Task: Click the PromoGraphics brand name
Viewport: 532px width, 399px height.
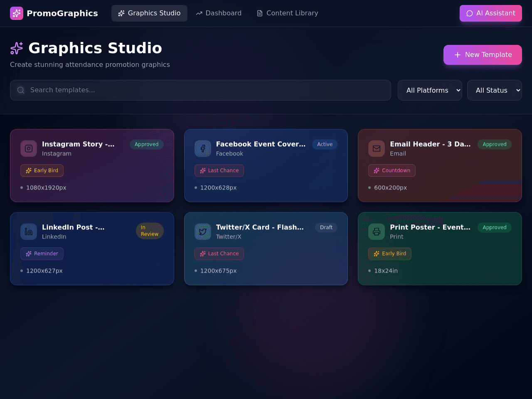Action: pyautogui.click(x=62, y=13)
